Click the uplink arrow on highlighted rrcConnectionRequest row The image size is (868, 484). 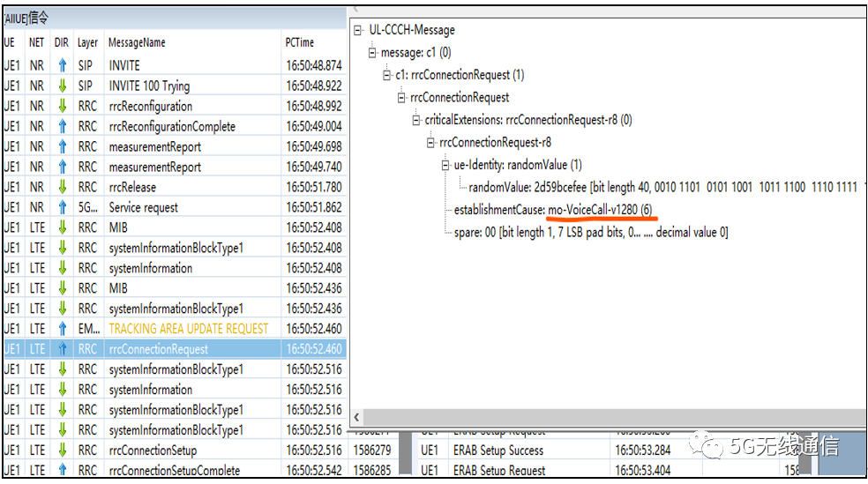click(63, 349)
